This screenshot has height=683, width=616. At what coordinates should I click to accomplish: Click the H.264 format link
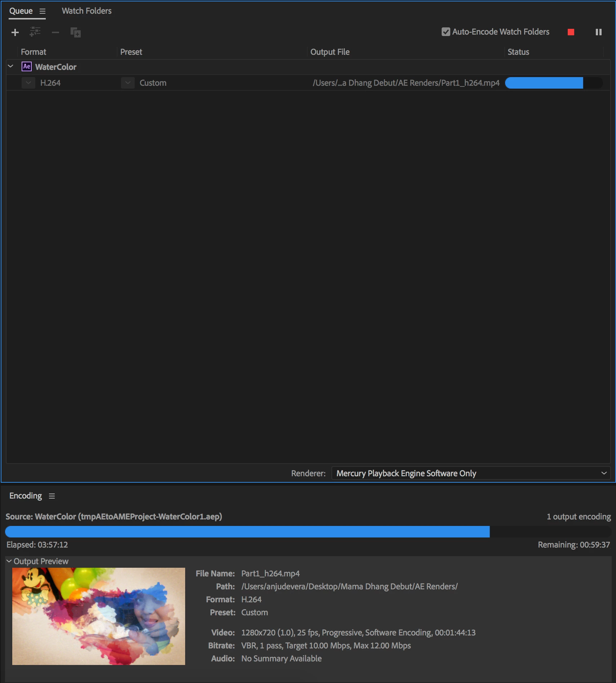[x=50, y=83]
